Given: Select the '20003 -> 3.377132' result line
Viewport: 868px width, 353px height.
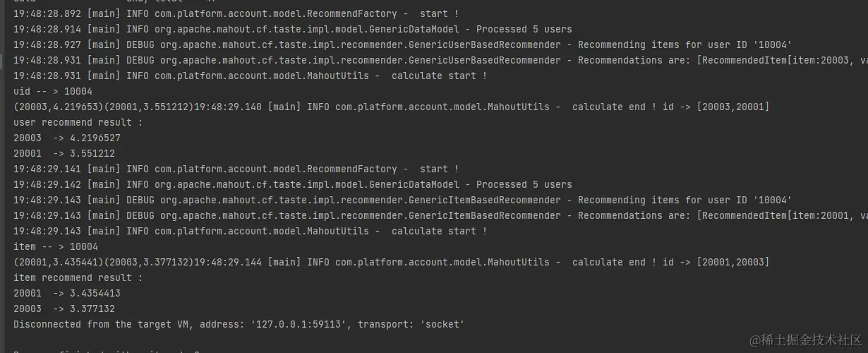Looking at the screenshot, I should pos(64,309).
